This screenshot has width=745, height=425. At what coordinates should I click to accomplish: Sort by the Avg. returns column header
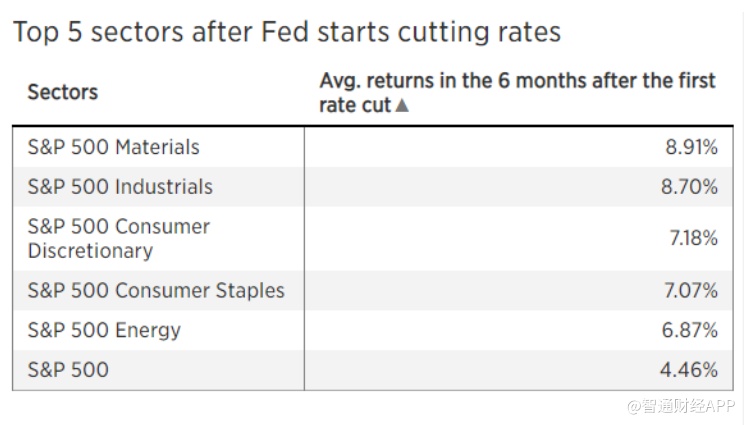pyautogui.click(x=517, y=92)
